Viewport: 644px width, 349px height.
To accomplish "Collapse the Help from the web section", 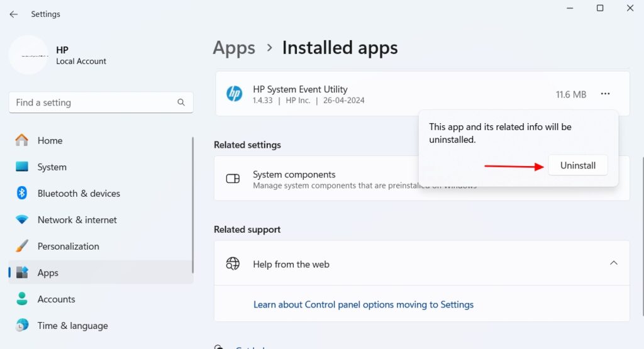I will [x=614, y=263].
